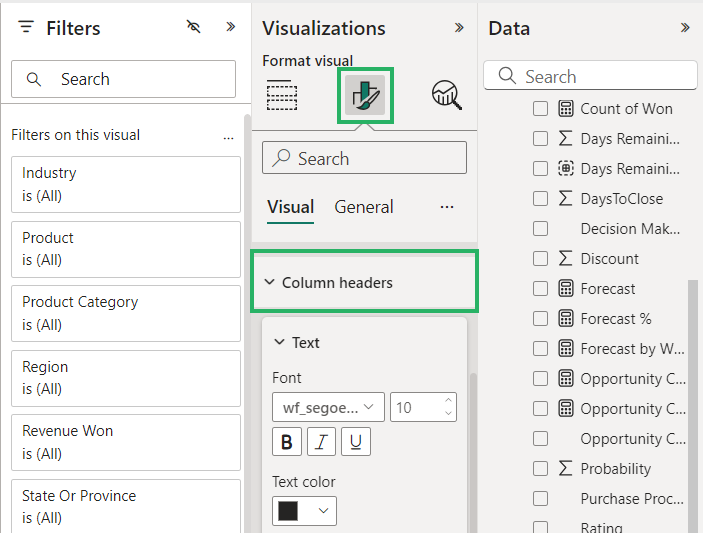Switch to the General tab
The width and height of the screenshot is (703, 533).
coord(364,207)
